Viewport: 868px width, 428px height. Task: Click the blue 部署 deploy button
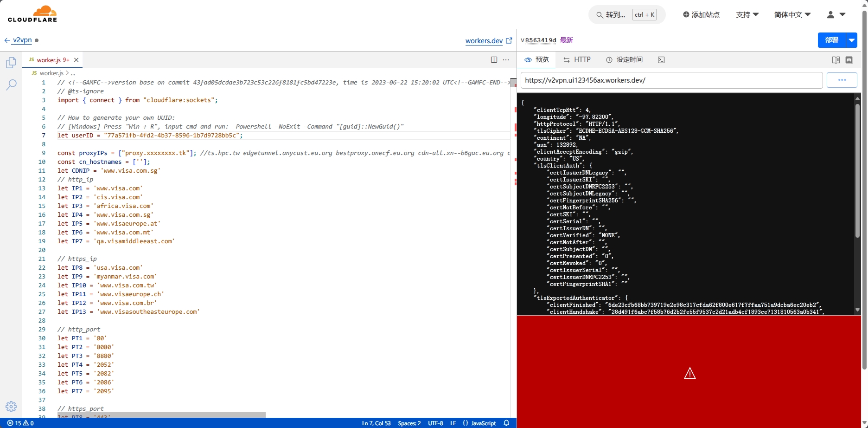[x=831, y=40]
